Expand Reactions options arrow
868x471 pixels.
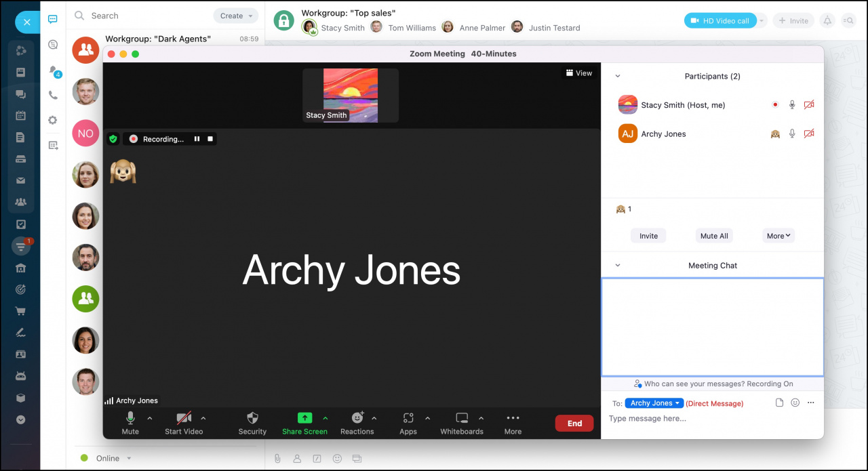tap(374, 418)
